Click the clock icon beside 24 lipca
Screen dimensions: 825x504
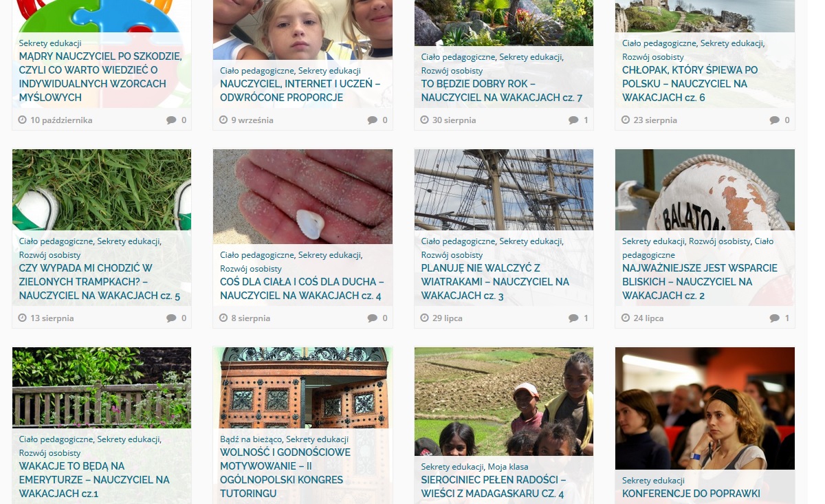click(626, 318)
